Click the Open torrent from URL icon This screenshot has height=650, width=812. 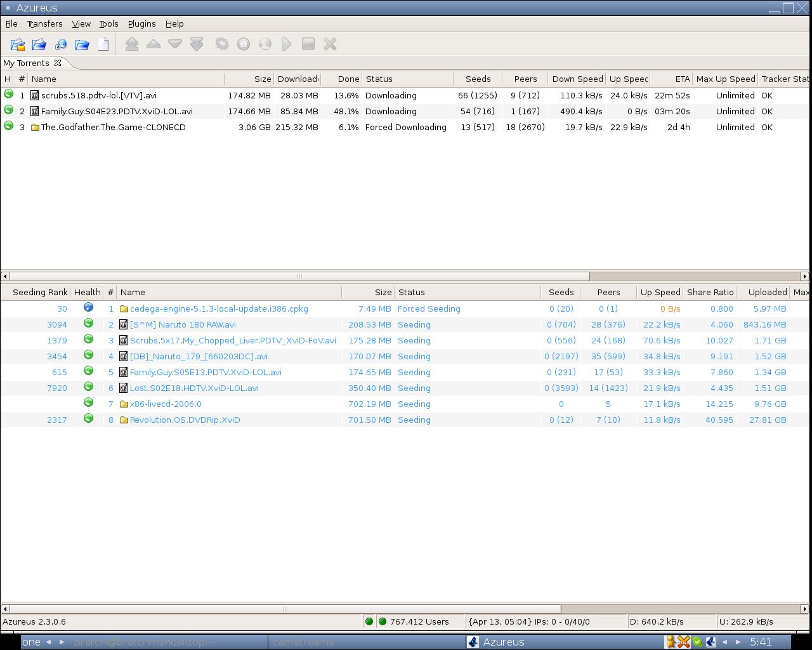pyautogui.click(x=61, y=44)
